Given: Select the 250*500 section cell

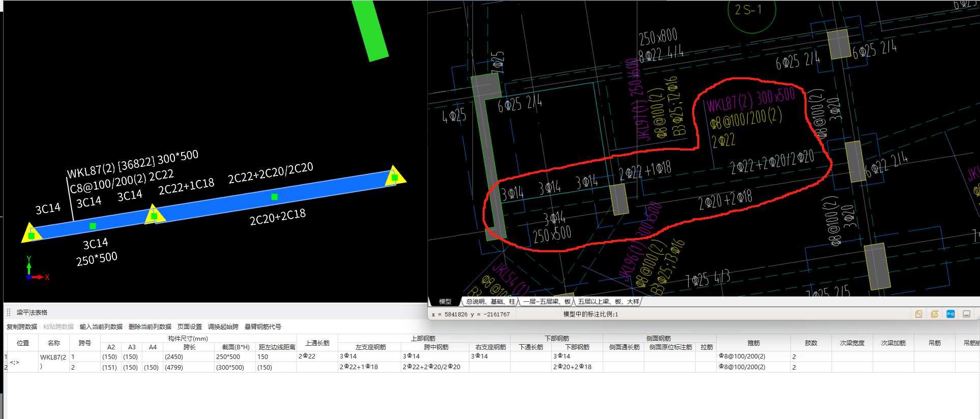Looking at the screenshot, I should (235, 356).
